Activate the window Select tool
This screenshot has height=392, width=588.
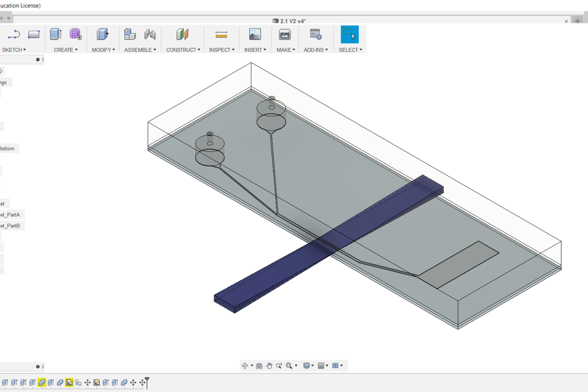[349, 34]
